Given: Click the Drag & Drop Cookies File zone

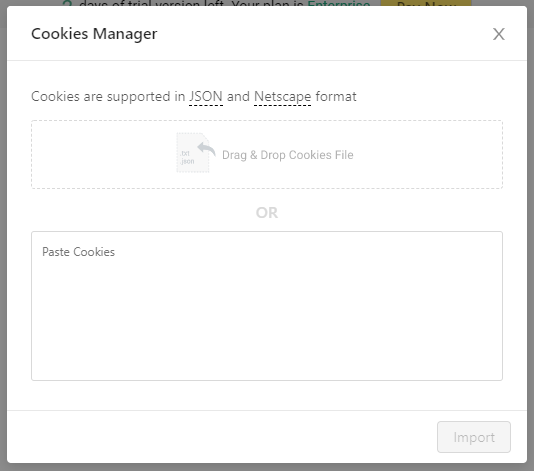Looking at the screenshot, I should coord(267,154).
